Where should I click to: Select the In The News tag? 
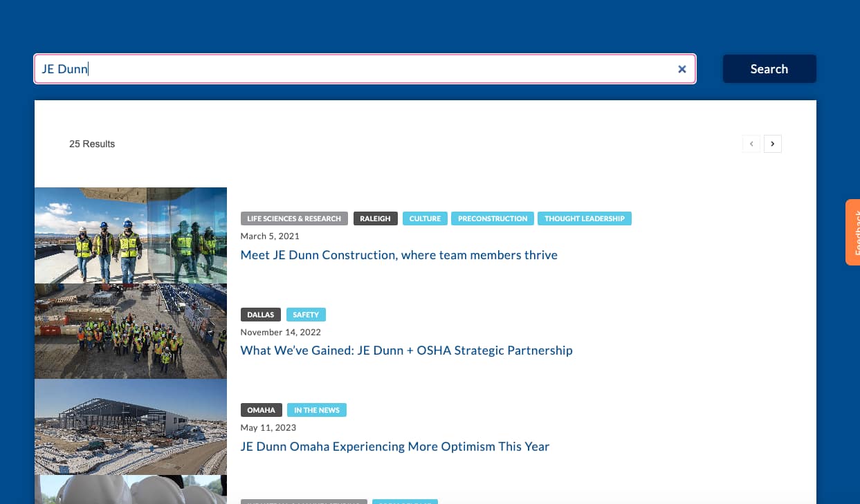[317, 410]
